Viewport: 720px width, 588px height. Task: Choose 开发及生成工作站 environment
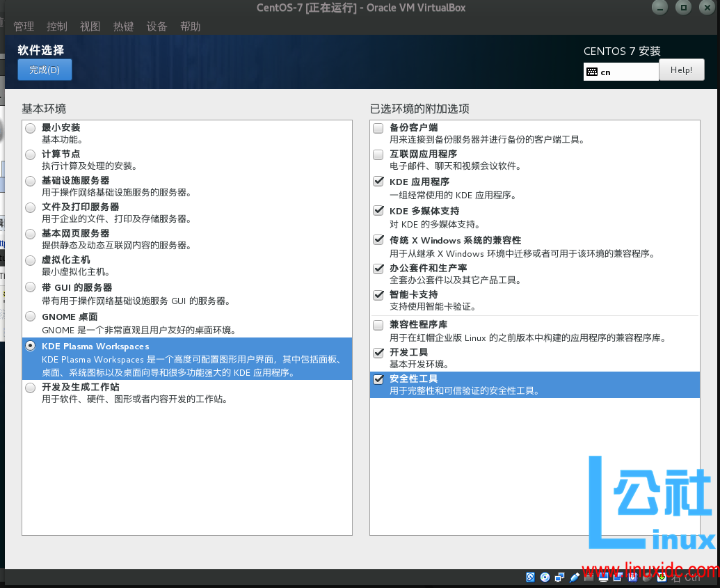pos(31,388)
